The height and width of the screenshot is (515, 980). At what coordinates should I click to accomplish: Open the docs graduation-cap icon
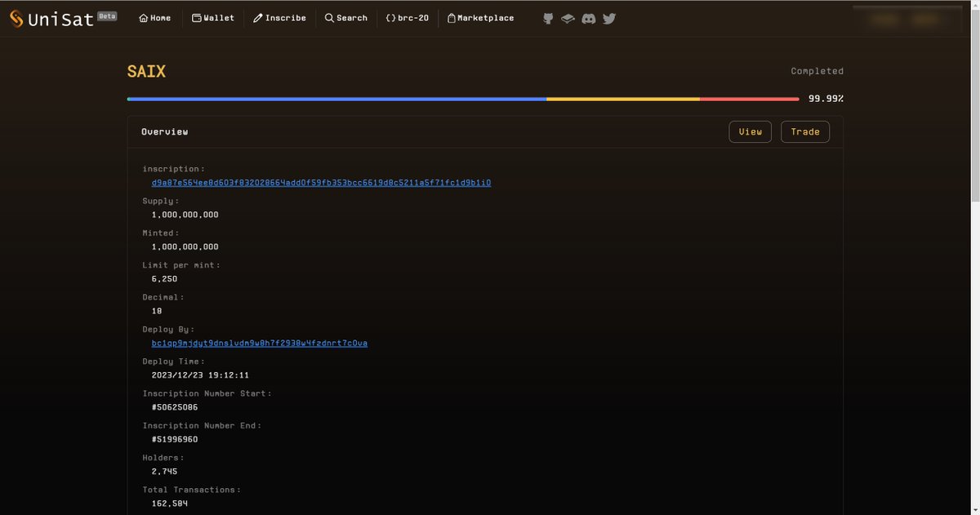point(568,18)
